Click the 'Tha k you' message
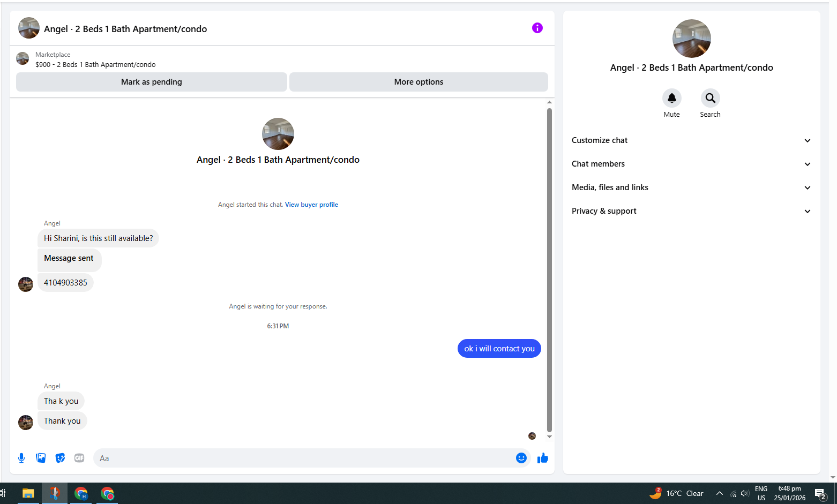This screenshot has width=837, height=504. pos(61,401)
